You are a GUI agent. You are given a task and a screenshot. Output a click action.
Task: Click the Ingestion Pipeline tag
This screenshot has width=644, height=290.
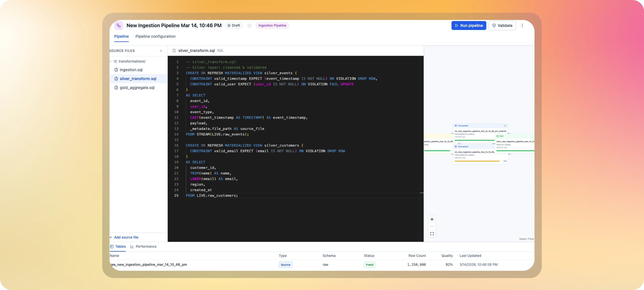(272, 26)
